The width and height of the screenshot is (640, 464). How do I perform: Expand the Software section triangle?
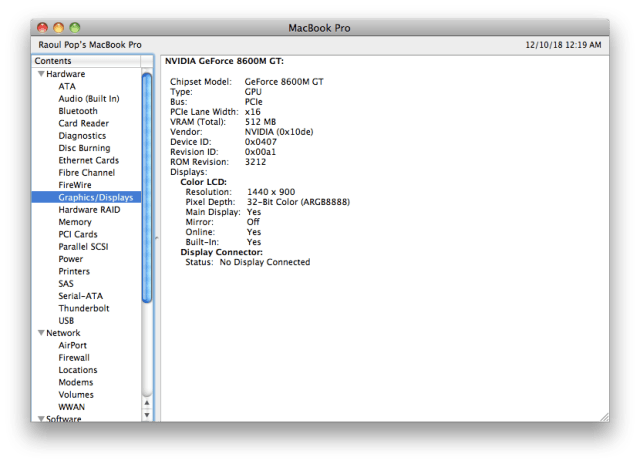pos(40,419)
